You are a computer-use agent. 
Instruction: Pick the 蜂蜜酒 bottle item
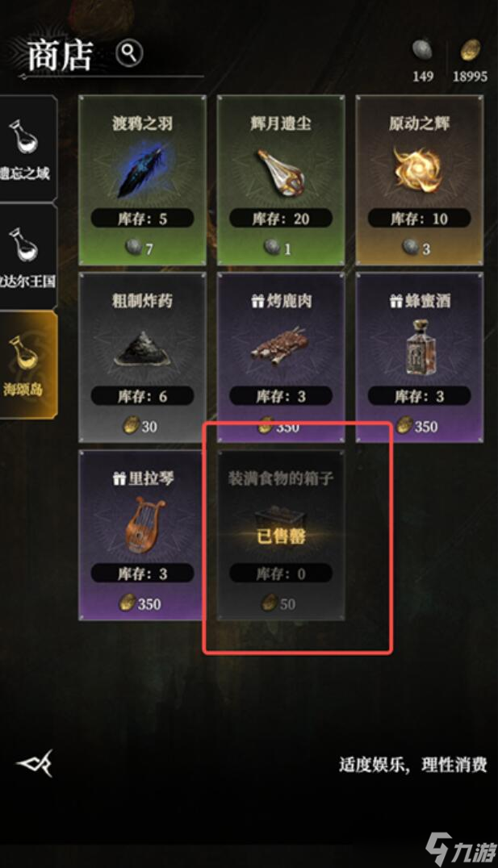tap(420, 347)
